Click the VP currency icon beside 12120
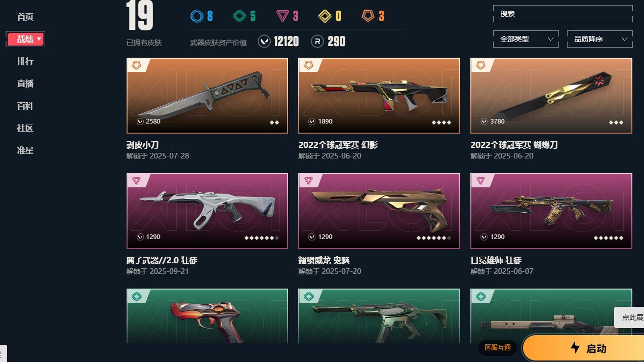 pos(264,42)
